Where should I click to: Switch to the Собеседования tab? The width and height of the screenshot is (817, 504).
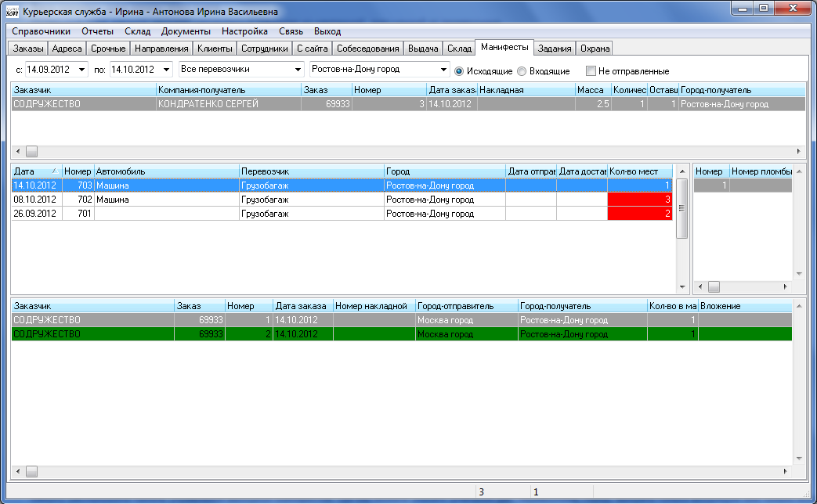click(368, 49)
